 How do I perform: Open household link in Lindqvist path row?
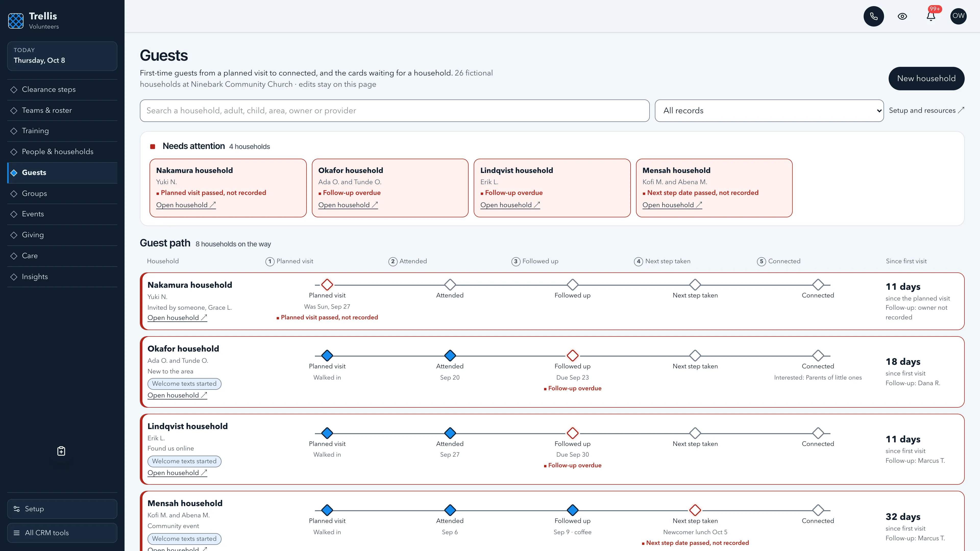(177, 473)
